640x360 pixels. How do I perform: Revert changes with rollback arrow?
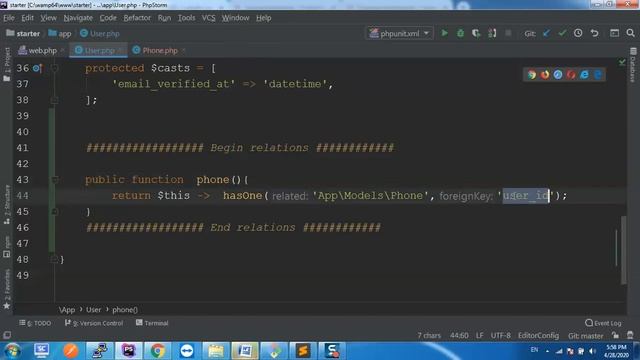coord(595,33)
